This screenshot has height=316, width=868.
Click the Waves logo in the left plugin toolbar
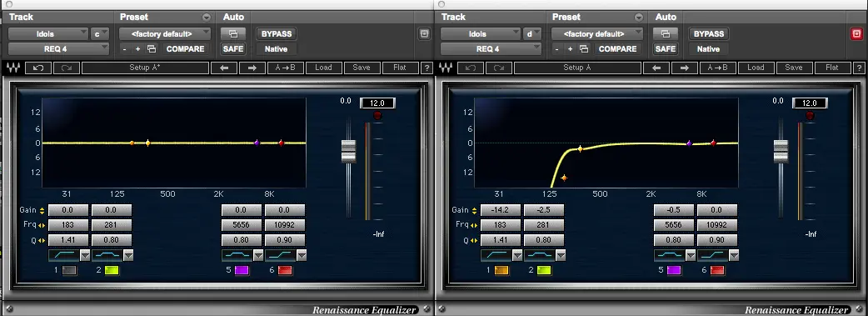pos(12,68)
